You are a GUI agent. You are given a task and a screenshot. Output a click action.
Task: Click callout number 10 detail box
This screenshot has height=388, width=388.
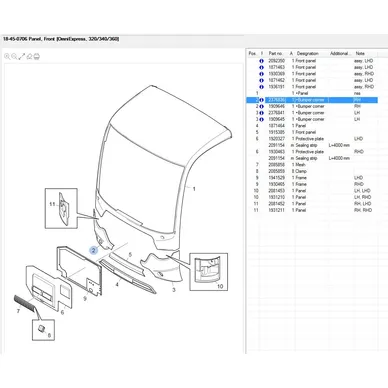[x=209, y=272]
